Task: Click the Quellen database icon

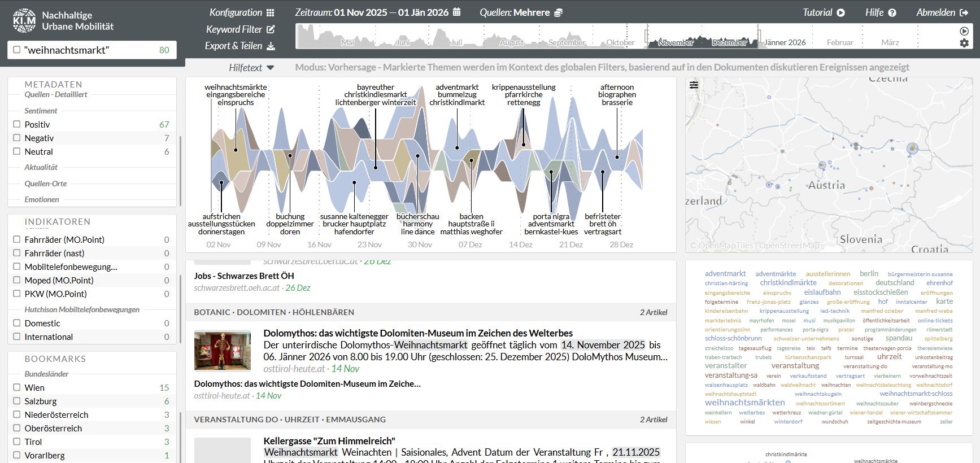Action: click(x=558, y=12)
